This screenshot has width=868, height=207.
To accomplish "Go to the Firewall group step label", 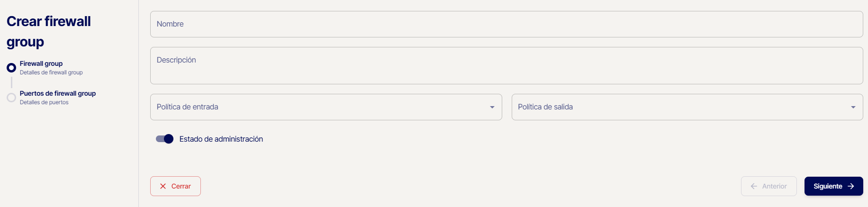I will (41, 63).
